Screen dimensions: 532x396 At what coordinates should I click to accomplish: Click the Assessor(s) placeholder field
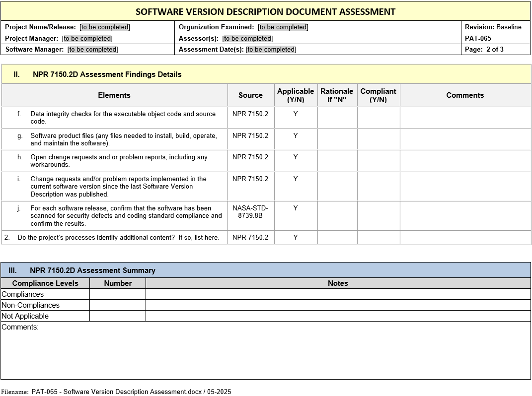pyautogui.click(x=247, y=38)
